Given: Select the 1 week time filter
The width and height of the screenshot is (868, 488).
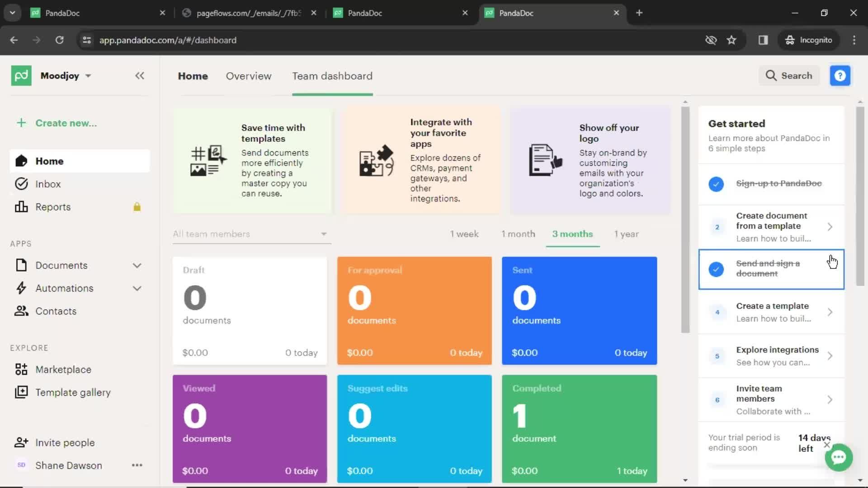Looking at the screenshot, I should click(x=464, y=234).
